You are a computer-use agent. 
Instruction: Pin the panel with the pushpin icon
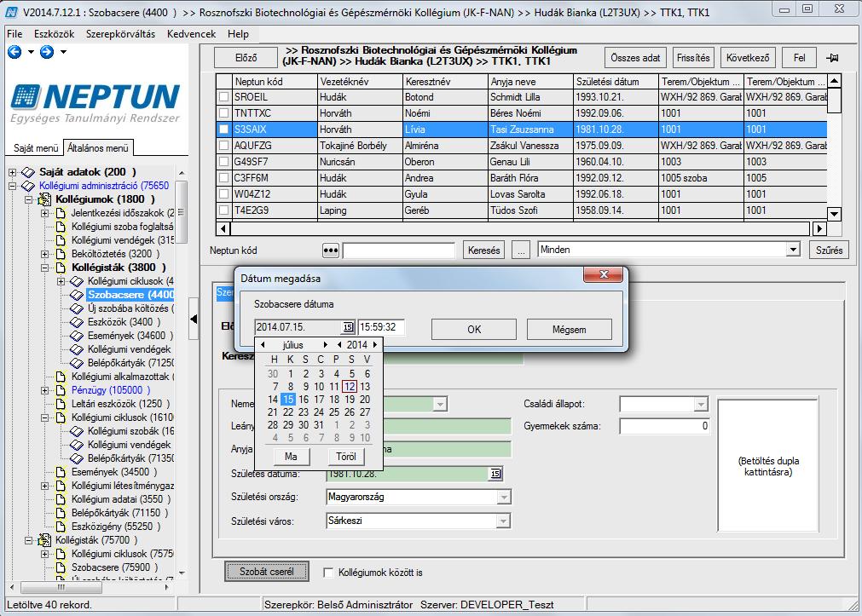[x=832, y=58]
